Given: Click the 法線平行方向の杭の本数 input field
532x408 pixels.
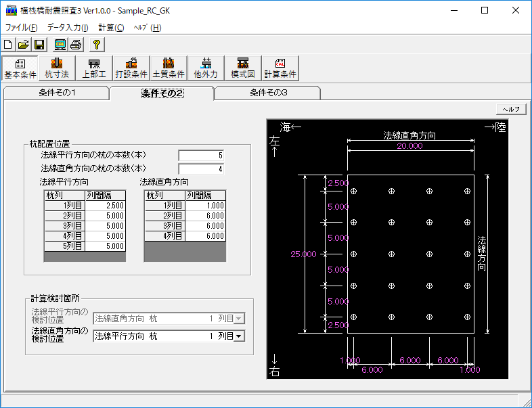Looking at the screenshot, I should 201,156.
